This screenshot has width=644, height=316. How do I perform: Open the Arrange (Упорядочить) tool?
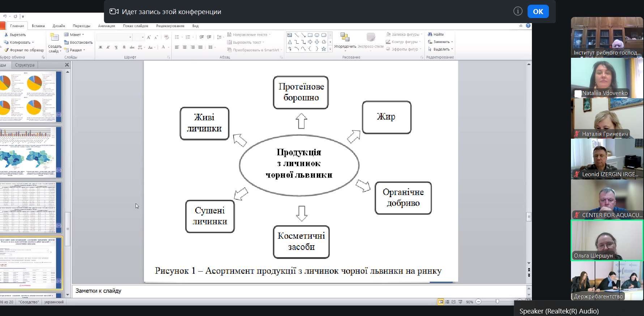coord(345,40)
